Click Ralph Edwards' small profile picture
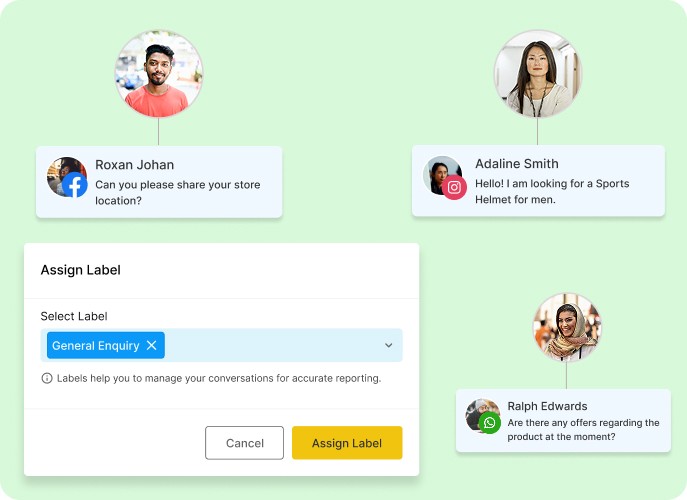Screen dimensions: 687x500 click(482, 415)
